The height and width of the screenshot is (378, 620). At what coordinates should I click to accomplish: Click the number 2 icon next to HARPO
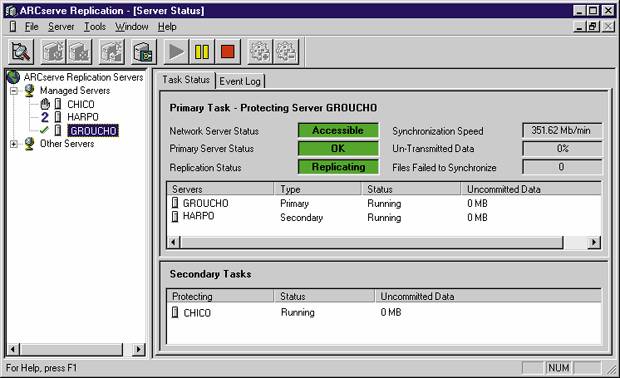[45, 117]
